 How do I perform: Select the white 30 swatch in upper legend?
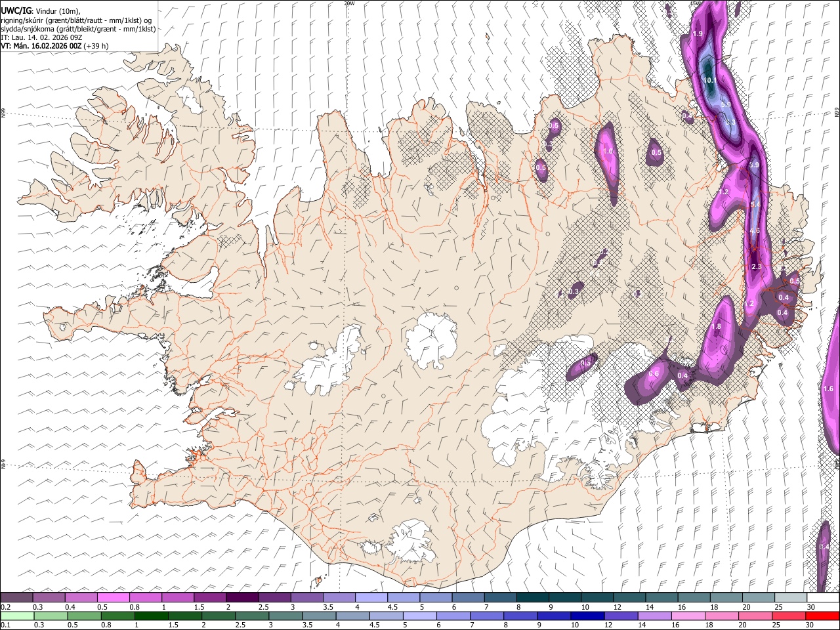point(822,598)
